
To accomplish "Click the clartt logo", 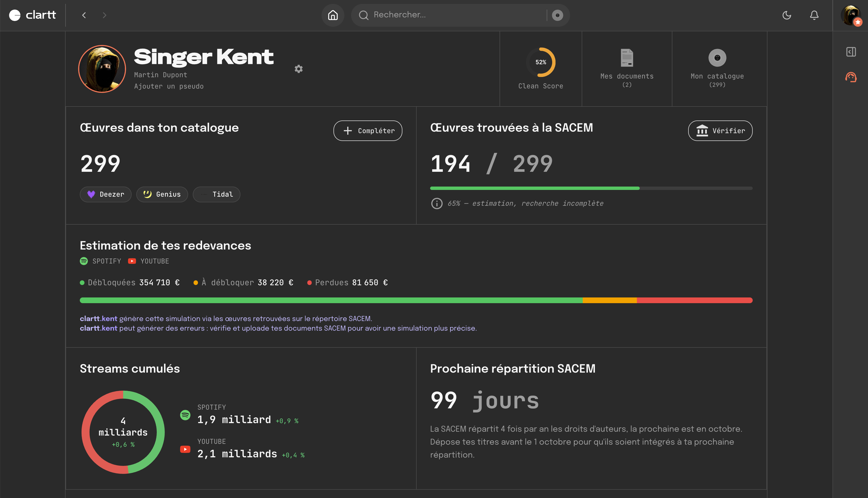I will (x=32, y=15).
